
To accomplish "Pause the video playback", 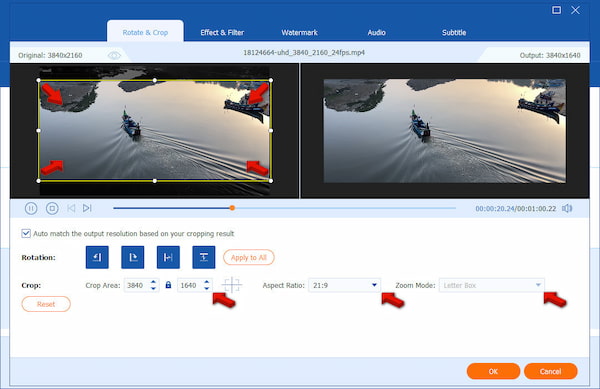I will tap(31, 208).
